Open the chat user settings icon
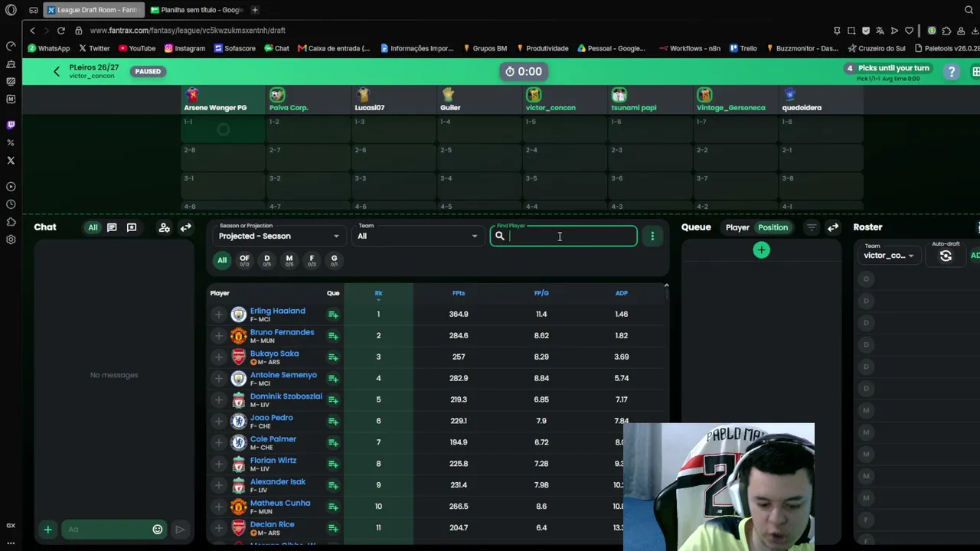This screenshot has height=551, width=980. 164,227
